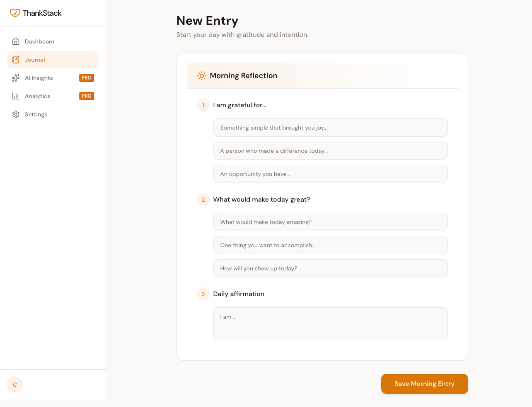Open the Dashboard navigation item

point(39,41)
